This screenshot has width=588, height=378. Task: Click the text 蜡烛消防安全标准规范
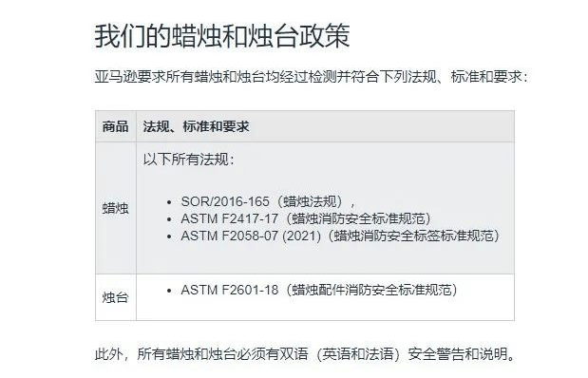pos(358,218)
